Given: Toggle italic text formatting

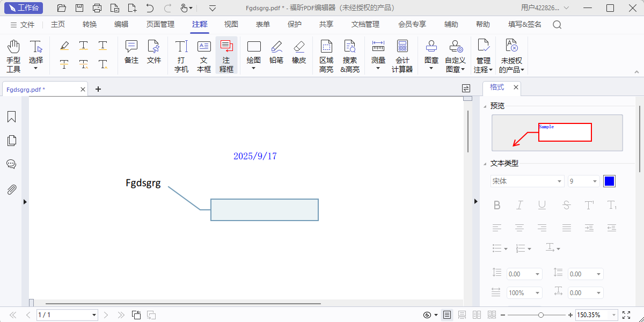Looking at the screenshot, I should tap(519, 204).
